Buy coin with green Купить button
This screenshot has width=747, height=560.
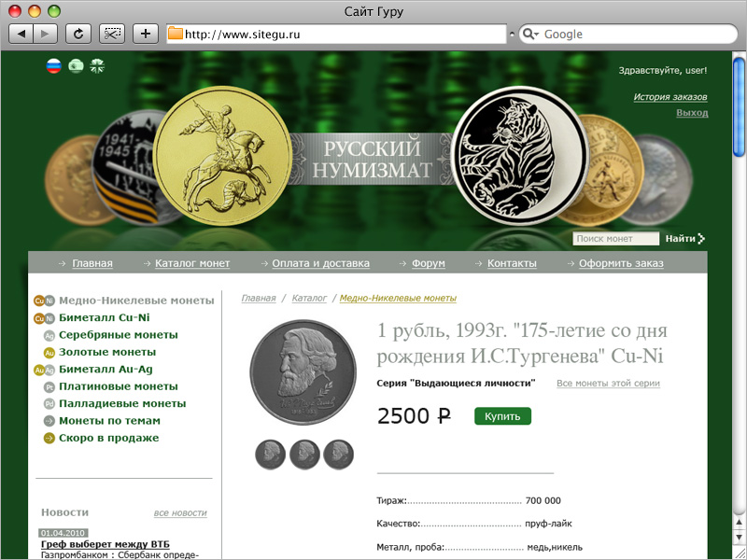click(502, 416)
